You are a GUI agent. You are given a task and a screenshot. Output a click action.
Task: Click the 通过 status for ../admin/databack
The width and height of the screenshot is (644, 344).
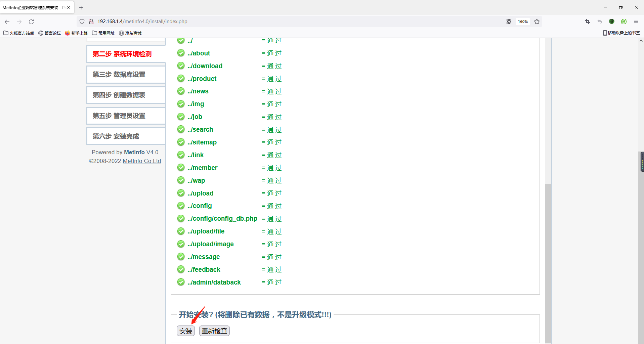pyautogui.click(x=274, y=283)
